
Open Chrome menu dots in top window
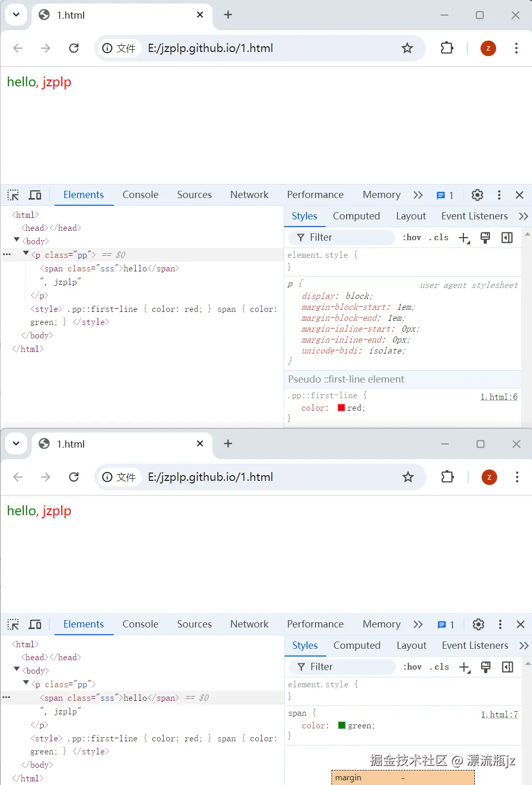click(516, 48)
